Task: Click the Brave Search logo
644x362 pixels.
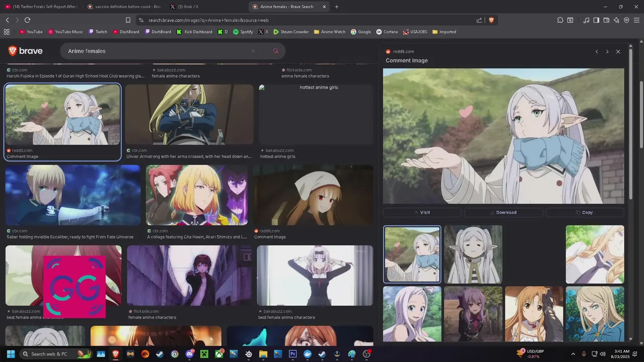Action: (25, 51)
